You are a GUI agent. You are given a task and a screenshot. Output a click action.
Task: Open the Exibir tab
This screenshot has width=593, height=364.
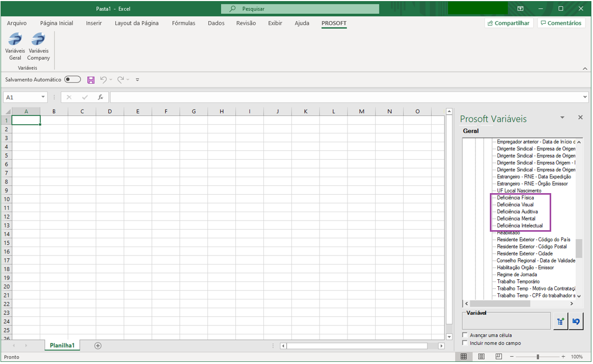coord(275,23)
